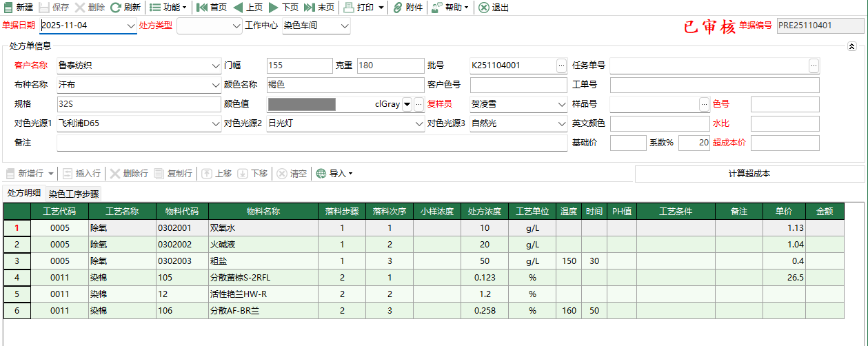Select the 处方明细 tab
Viewport: 868px width, 346px height.
point(24,193)
